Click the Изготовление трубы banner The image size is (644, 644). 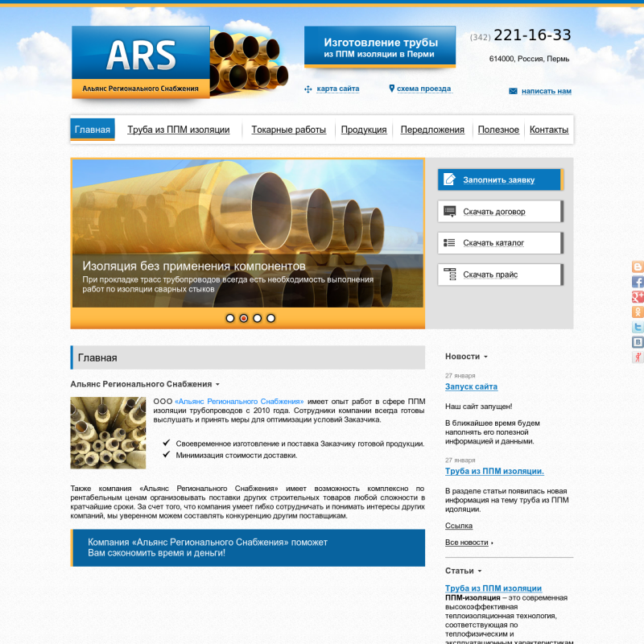click(380, 47)
